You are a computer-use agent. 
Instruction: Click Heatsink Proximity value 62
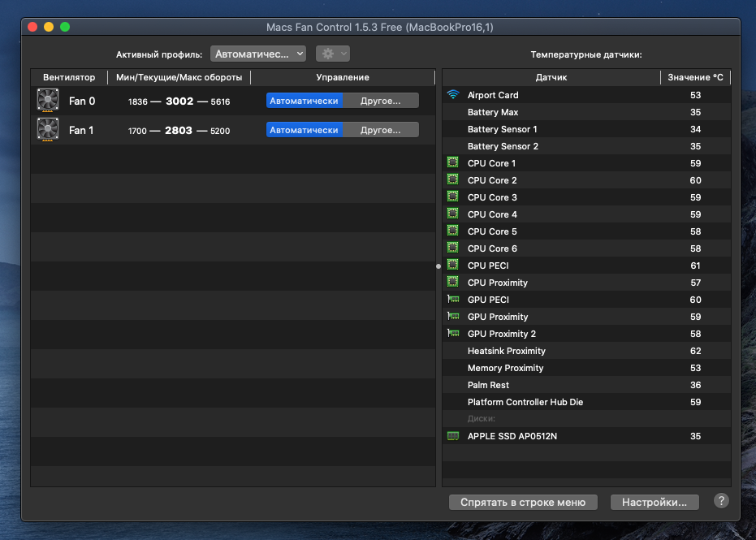click(x=695, y=351)
